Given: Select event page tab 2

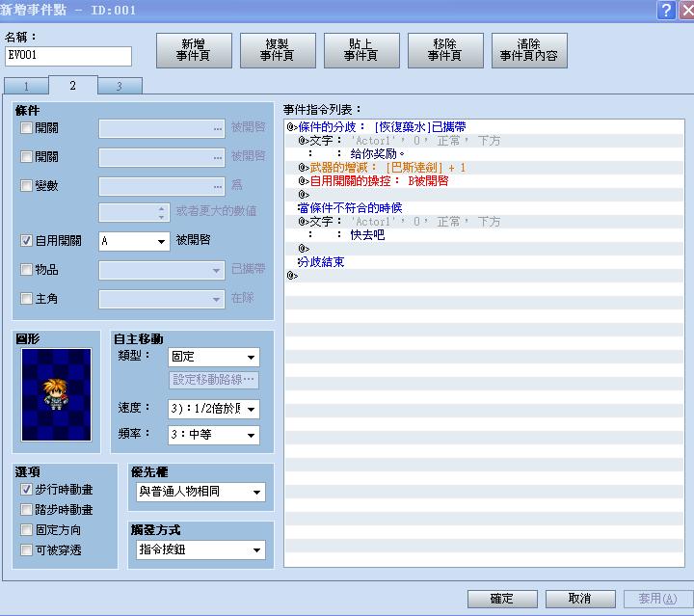Looking at the screenshot, I should 73,85.
